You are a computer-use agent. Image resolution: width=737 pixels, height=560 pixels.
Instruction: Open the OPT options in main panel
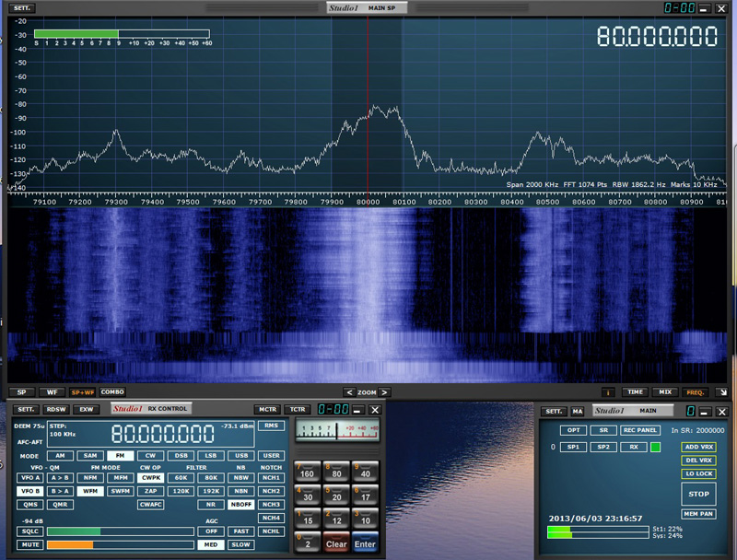click(574, 430)
